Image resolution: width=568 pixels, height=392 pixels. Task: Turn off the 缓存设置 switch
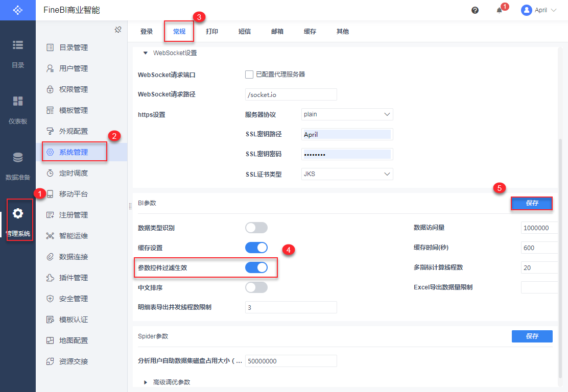[x=256, y=248]
